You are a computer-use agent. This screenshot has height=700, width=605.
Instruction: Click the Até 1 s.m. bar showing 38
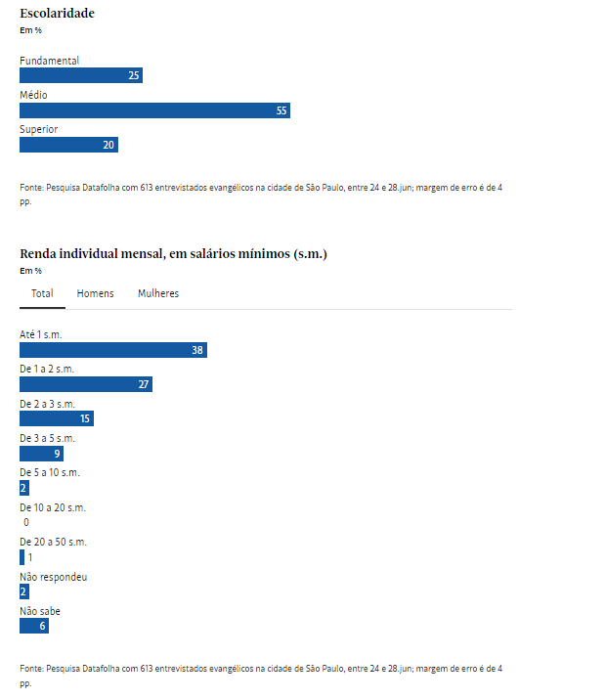click(x=113, y=350)
